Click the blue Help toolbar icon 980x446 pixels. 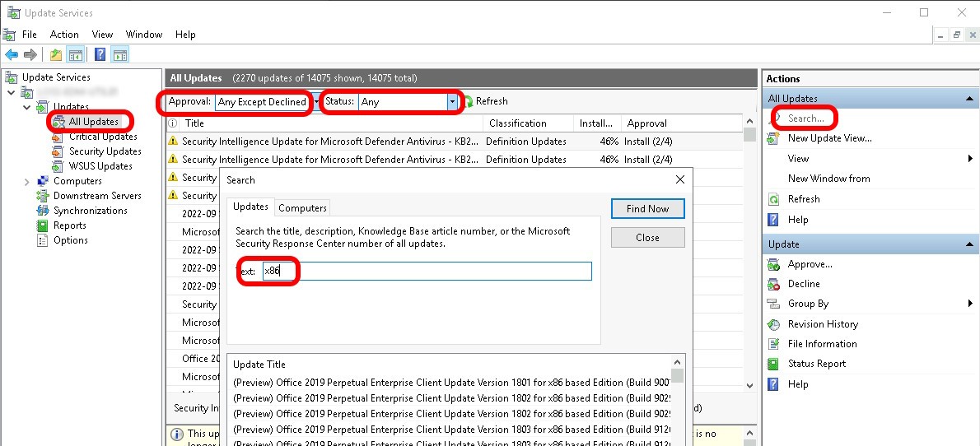[100, 55]
